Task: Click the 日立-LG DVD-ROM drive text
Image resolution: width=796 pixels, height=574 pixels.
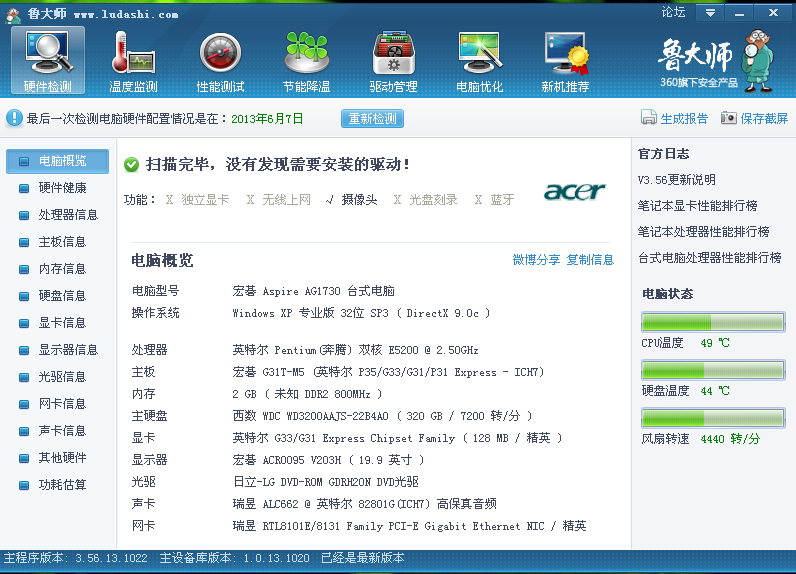Action: [x=325, y=482]
